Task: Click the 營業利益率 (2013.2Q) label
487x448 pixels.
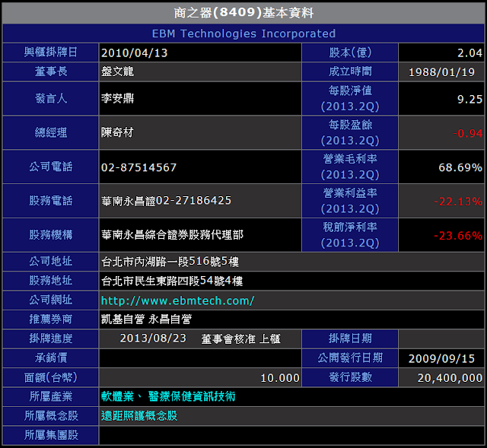Action: [x=350, y=201]
